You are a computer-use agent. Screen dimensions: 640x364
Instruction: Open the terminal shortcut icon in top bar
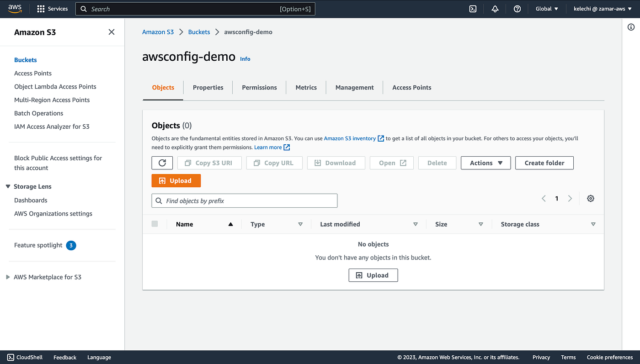pyautogui.click(x=473, y=8)
